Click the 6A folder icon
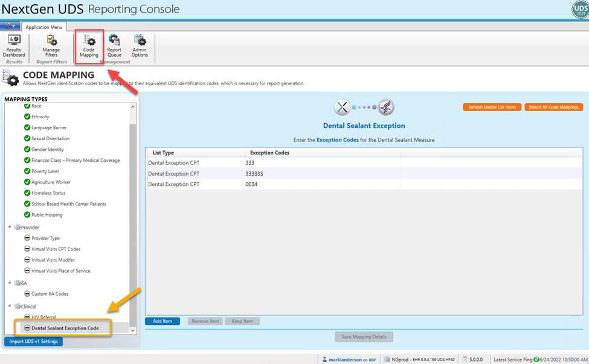 click(18, 283)
